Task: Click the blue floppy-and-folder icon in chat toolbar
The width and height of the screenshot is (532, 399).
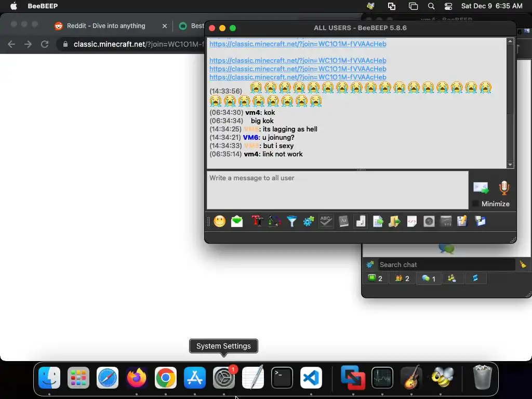Action: coord(480,221)
